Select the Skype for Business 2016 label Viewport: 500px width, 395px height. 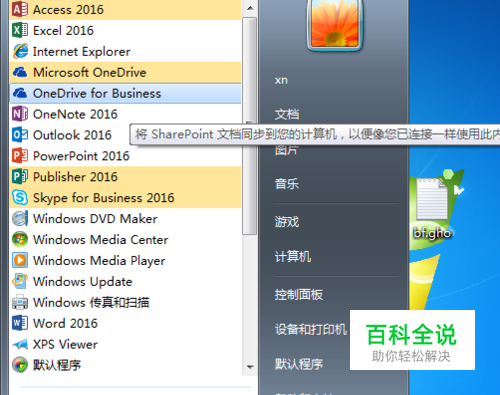coord(104,198)
